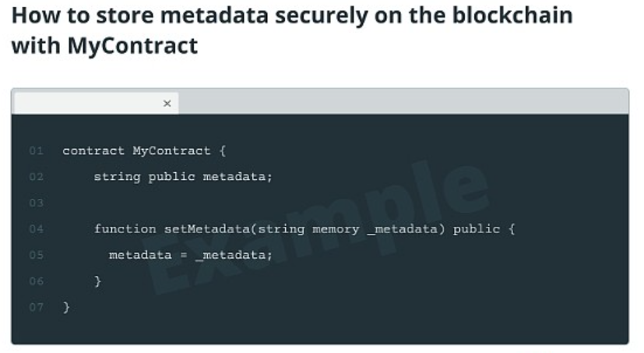Click line number 02 in the gutter

[x=36, y=177]
